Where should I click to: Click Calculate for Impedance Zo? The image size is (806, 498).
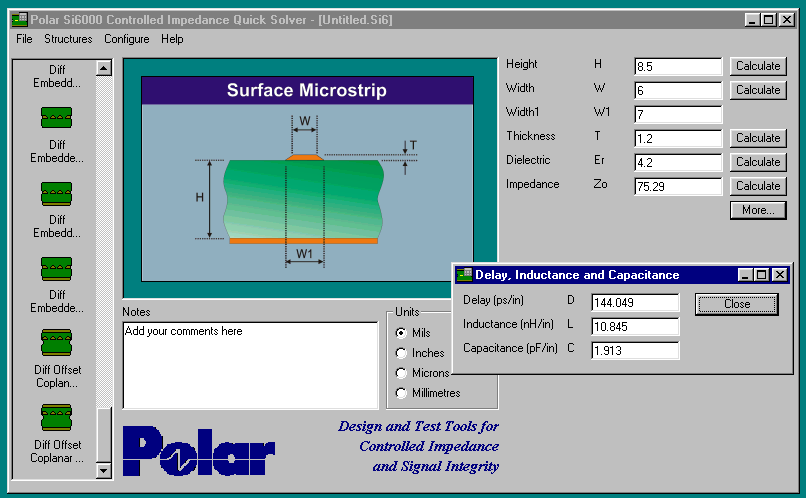click(x=758, y=186)
